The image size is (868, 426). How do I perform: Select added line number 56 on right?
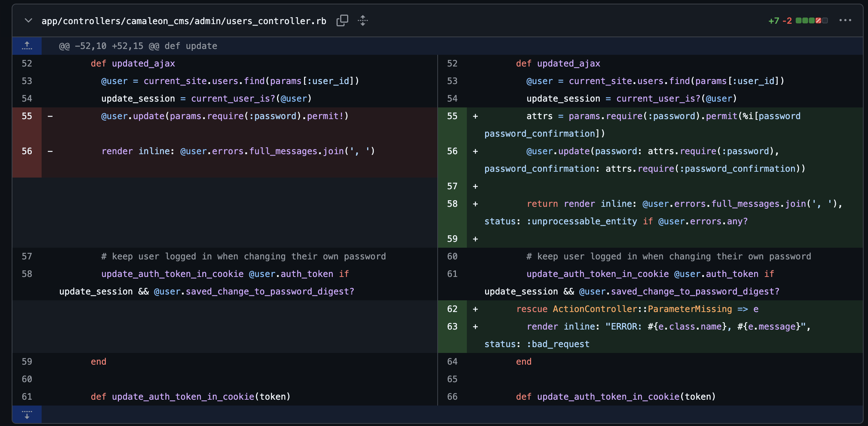[x=452, y=151]
